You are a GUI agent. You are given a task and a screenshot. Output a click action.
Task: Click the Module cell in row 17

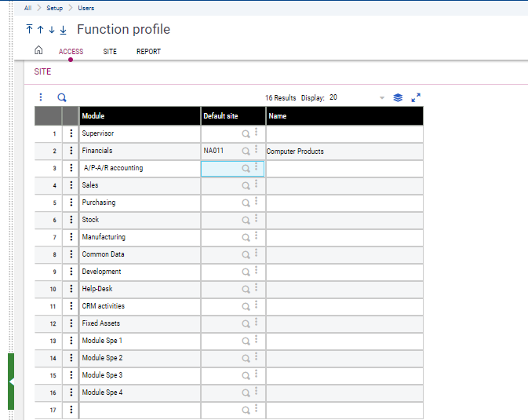point(140,410)
